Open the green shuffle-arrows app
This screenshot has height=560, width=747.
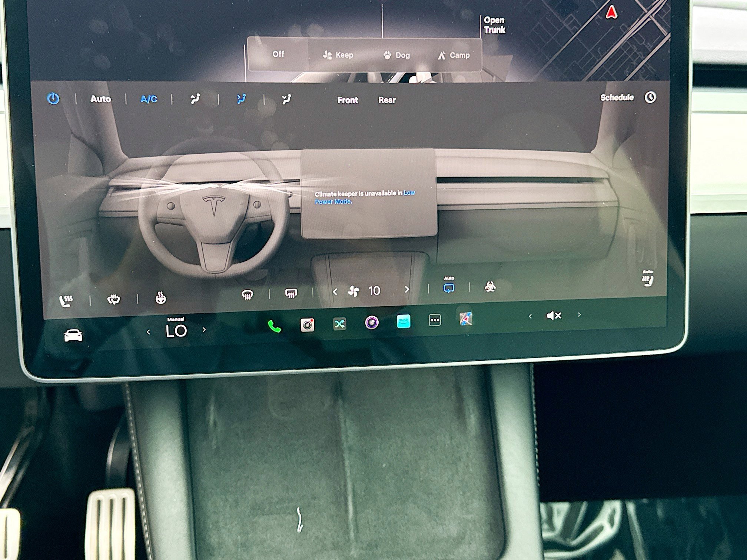pos(339,324)
